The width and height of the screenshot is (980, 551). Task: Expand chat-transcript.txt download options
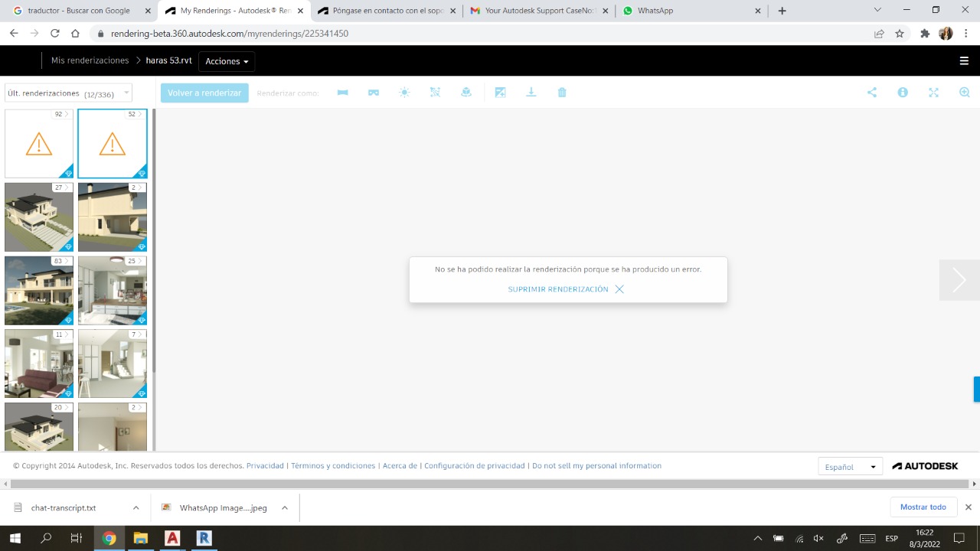click(136, 507)
